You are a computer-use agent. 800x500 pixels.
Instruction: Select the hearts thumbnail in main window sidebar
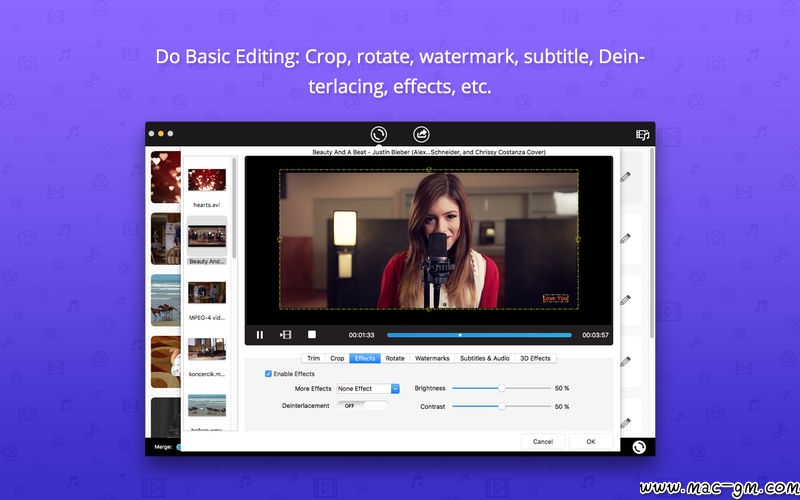point(165,177)
